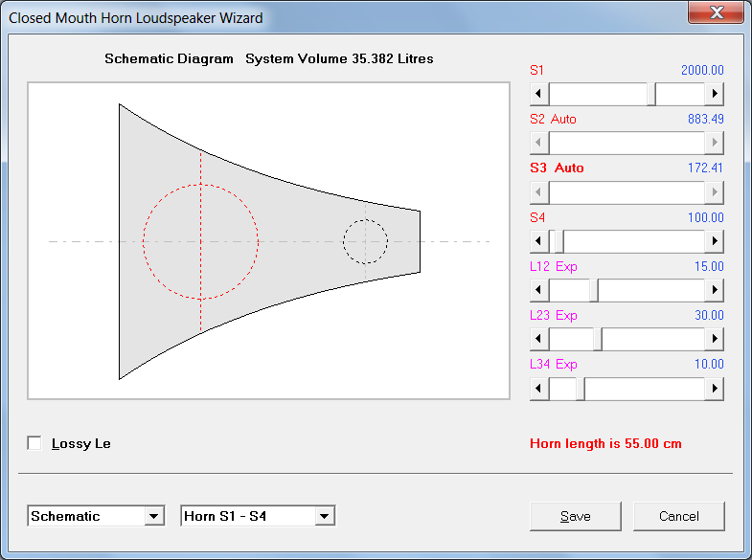Click the L34 Exp slider left arrow
The image size is (752, 560).
coord(539,389)
